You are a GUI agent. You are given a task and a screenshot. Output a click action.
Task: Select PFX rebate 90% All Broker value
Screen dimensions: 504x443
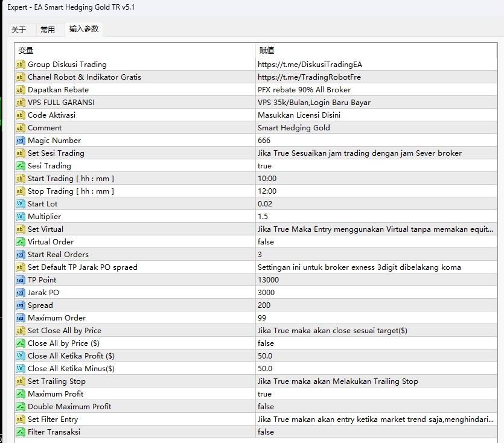coord(304,90)
